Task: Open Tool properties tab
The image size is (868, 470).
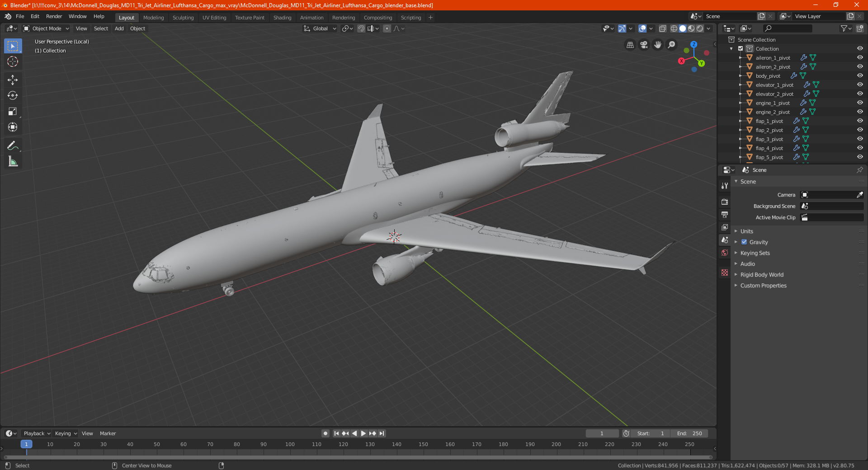Action: pyautogui.click(x=725, y=185)
